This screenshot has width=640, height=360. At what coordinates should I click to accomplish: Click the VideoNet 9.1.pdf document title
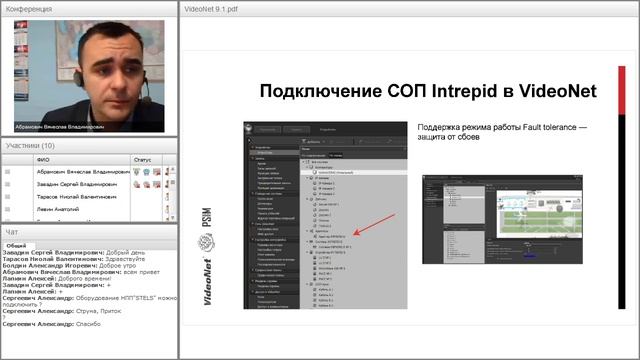coord(211,9)
